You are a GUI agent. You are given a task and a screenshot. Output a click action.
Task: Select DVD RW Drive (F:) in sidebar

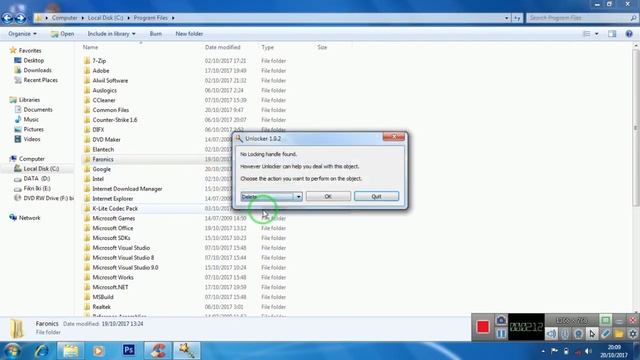click(x=48, y=198)
